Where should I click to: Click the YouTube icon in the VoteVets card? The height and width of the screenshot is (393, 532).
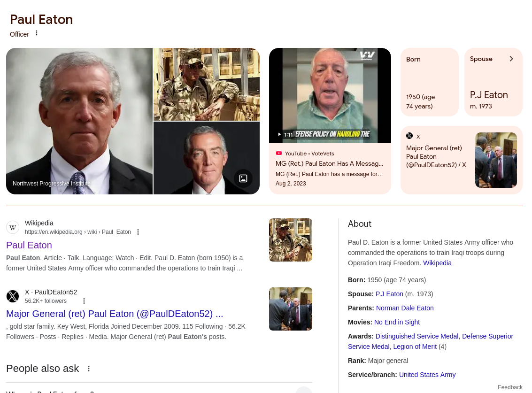tap(279, 154)
